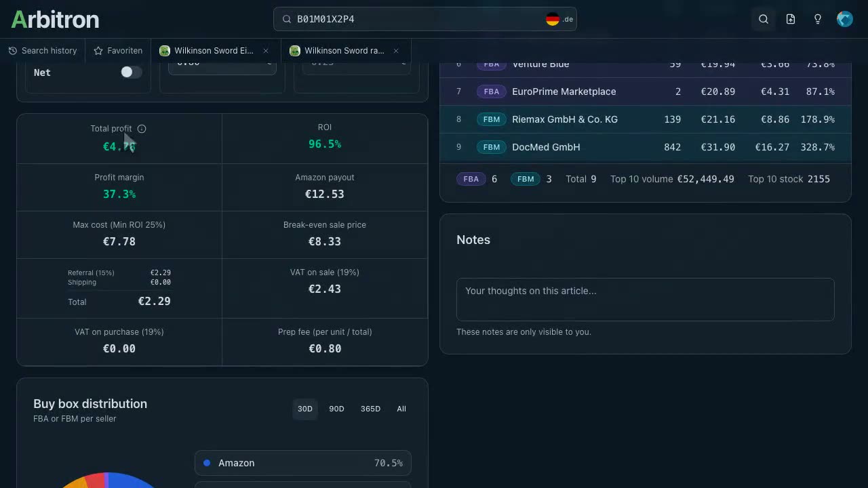Click the star icon beside Favoriten
Screen dimensions: 868x488
tap(98, 51)
